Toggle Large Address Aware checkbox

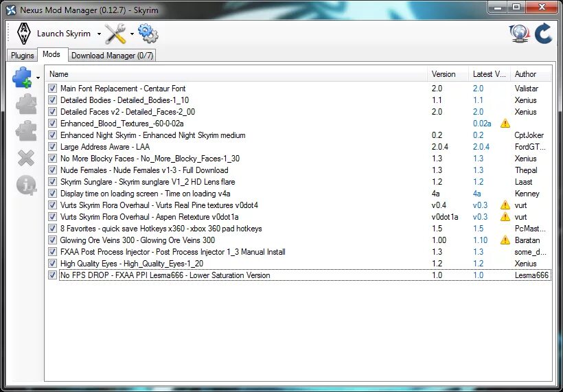(52, 147)
